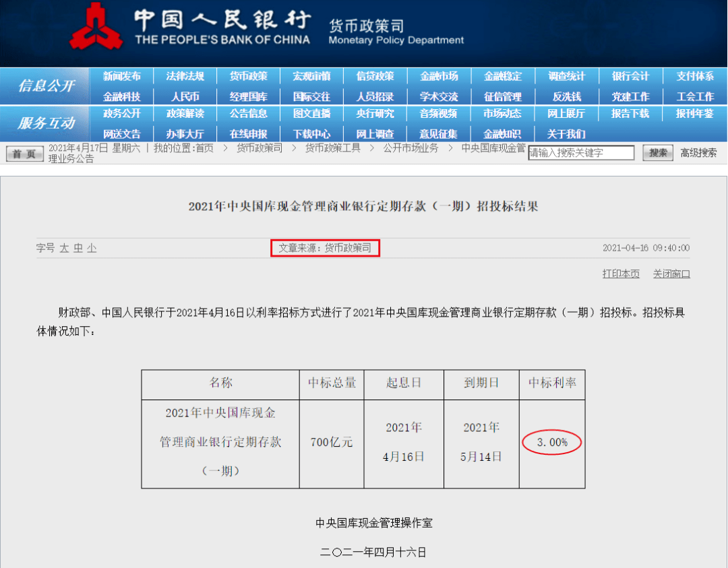Click 关闭窗口 close window link
Viewport: 728px width, 568px height.
671,274
